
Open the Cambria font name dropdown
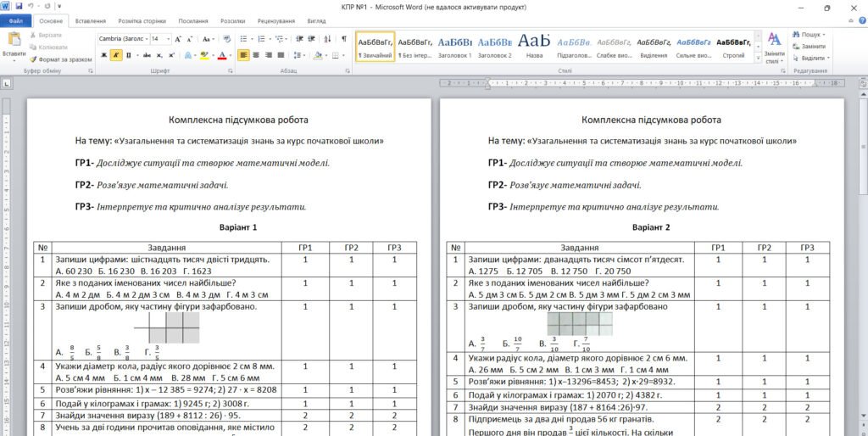coord(124,39)
